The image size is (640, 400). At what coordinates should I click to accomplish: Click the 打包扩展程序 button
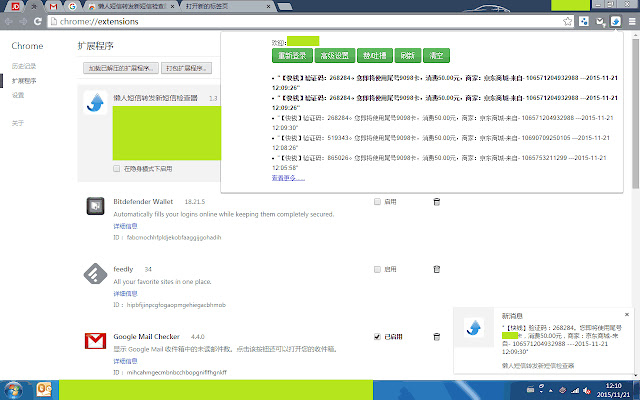[187, 68]
